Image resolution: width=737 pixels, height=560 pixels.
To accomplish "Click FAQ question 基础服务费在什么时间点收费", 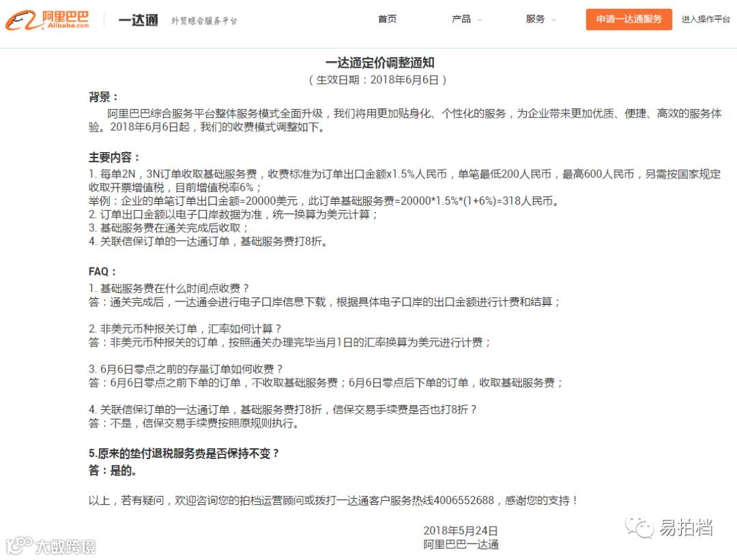I will [x=169, y=288].
